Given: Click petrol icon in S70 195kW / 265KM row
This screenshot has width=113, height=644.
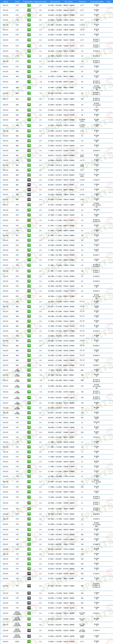Looking at the screenshot, I should [x=29, y=245].
